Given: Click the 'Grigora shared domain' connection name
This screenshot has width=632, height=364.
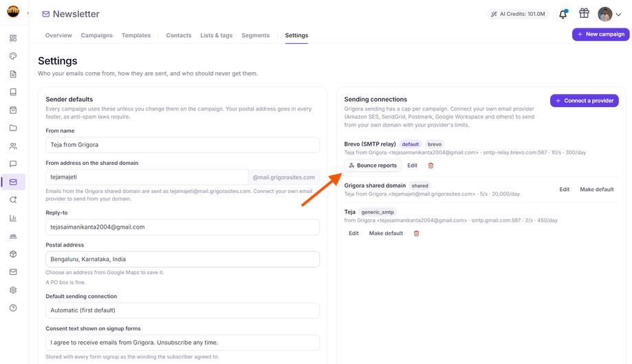Looking at the screenshot, I should (x=375, y=185).
